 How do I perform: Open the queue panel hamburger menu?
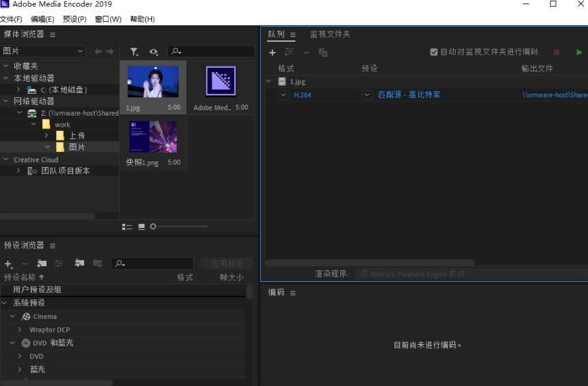(292, 35)
